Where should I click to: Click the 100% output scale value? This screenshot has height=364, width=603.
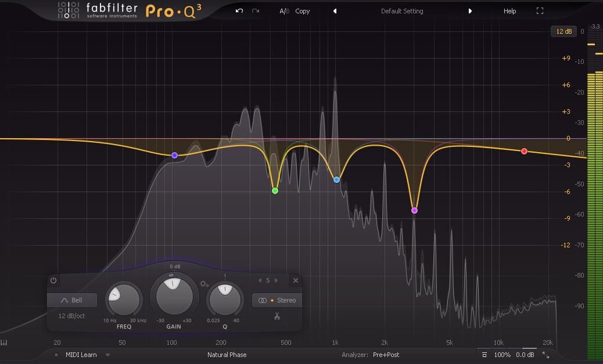point(502,355)
